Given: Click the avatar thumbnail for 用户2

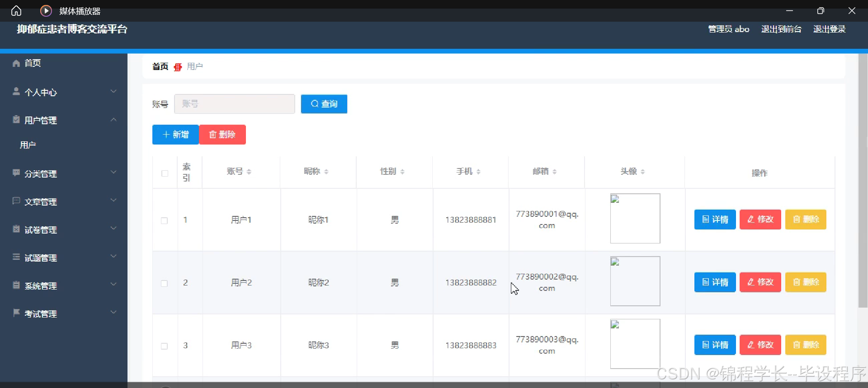Looking at the screenshot, I should coord(635,281).
